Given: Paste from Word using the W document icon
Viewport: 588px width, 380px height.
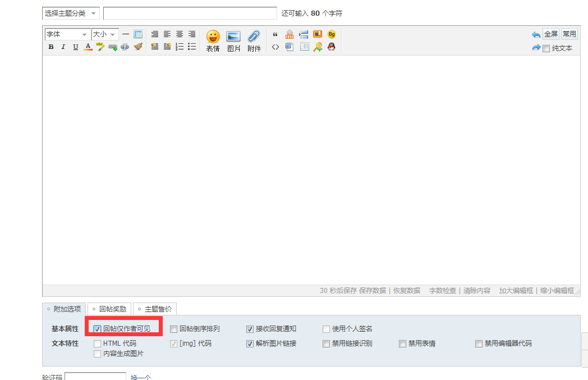Looking at the screenshot, I should coord(290,47).
